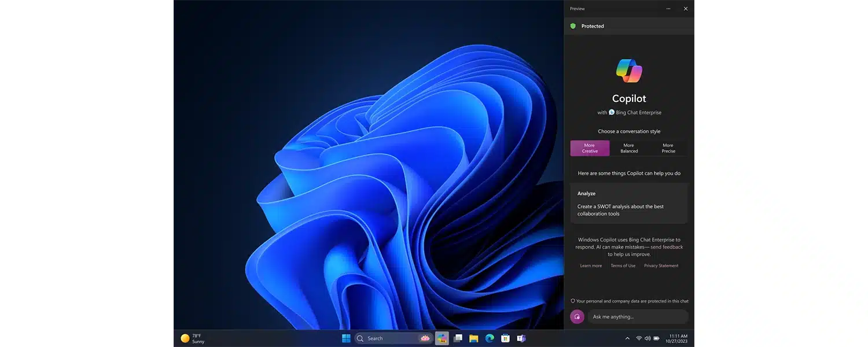
Task: Open the Copilot taskbar icon
Action: tap(442, 338)
